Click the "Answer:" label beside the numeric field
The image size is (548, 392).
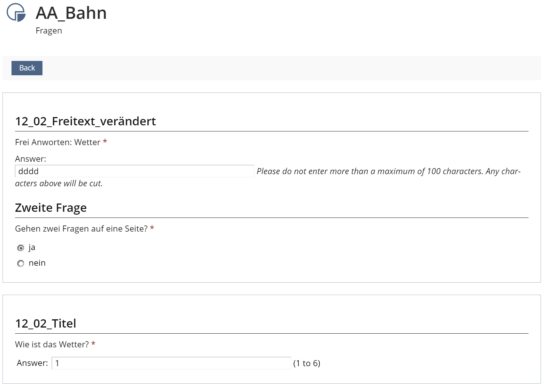pos(32,363)
